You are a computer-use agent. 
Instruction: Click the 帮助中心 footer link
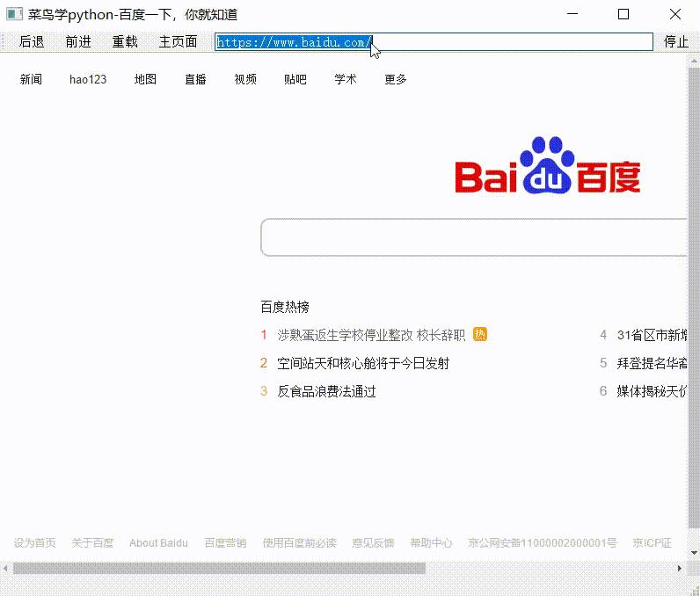[x=431, y=543]
